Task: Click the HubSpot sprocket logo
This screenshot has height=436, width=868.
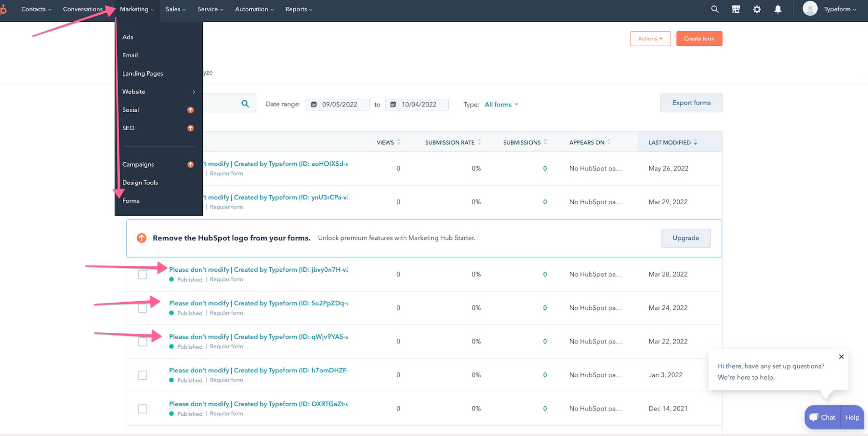Action: click(x=3, y=9)
